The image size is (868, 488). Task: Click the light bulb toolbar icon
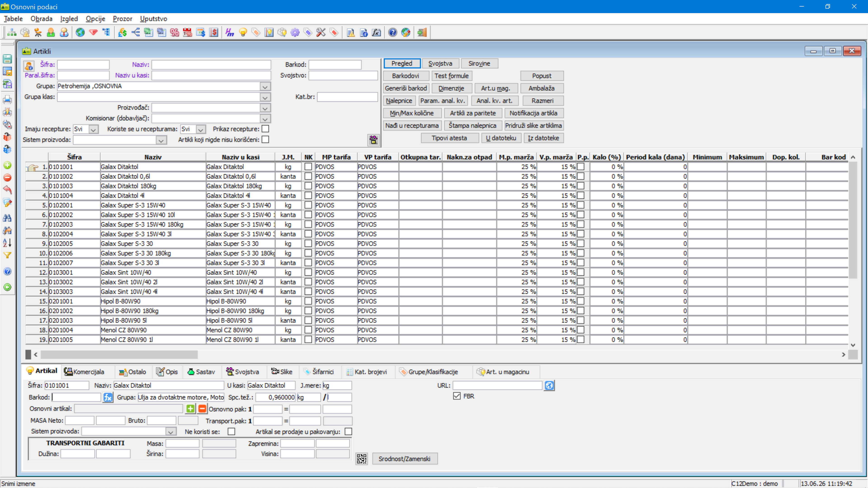coord(243,32)
